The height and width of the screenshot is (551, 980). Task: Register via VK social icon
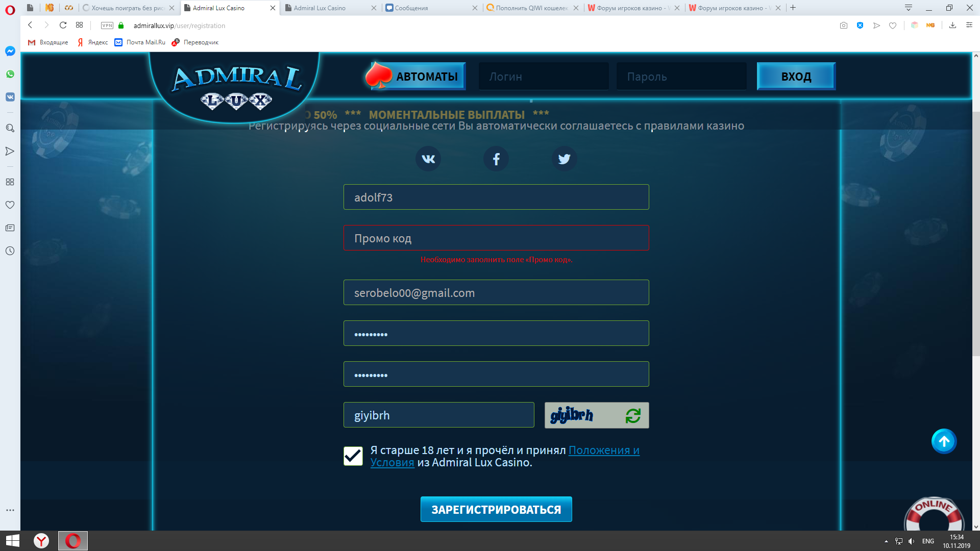428,159
